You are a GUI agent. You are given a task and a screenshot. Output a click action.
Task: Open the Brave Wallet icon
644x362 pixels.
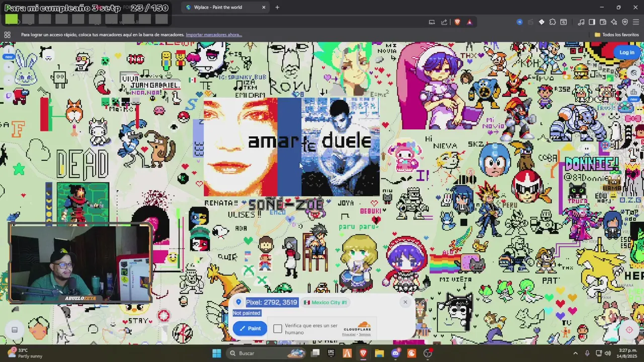(603, 22)
